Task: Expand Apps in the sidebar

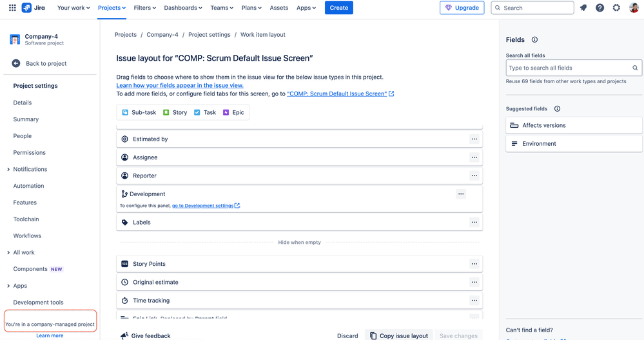Action: coord(8,286)
